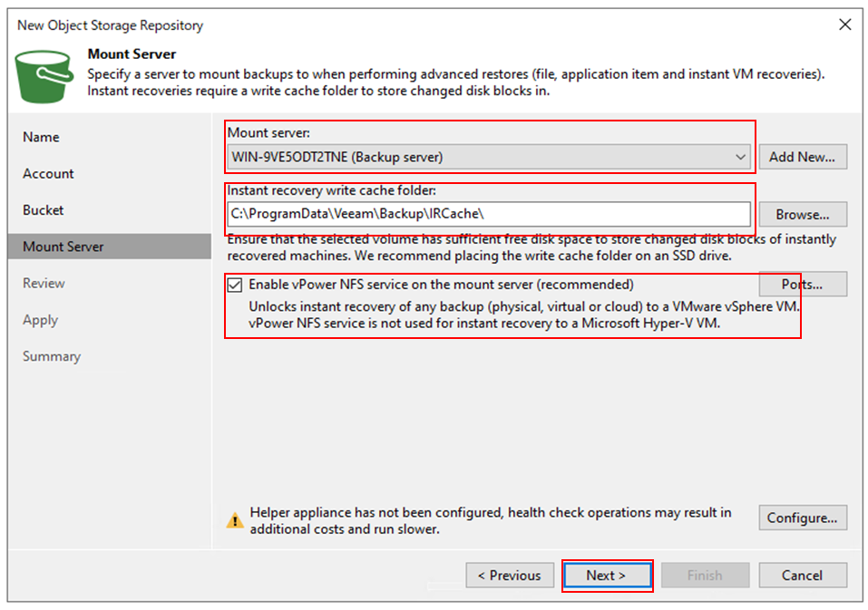Select the Apply wizard step
This screenshot has height=610, width=868.
41,320
